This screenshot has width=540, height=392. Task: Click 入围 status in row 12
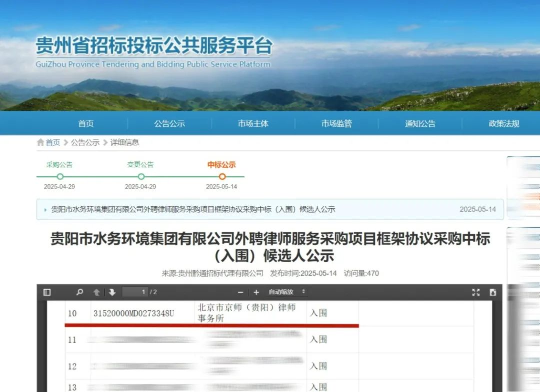click(318, 366)
